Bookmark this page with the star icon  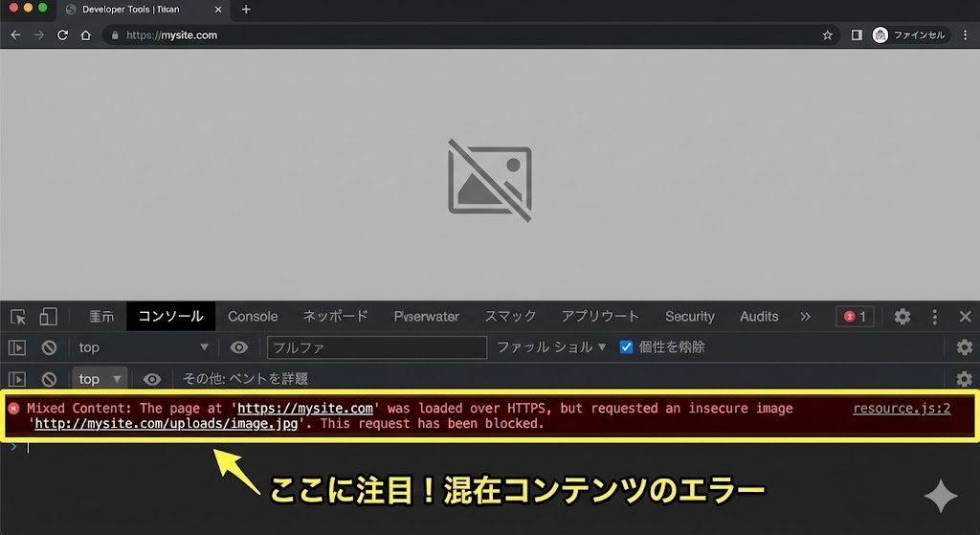[x=828, y=35]
